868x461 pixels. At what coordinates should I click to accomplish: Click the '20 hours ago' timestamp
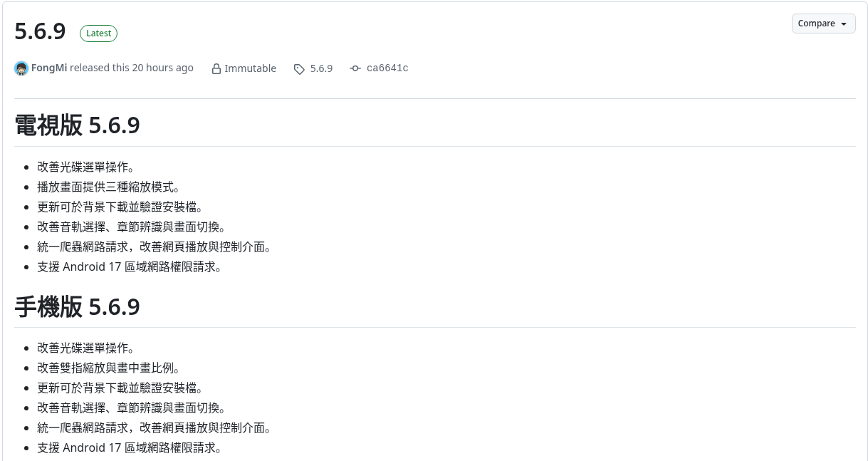pos(163,68)
